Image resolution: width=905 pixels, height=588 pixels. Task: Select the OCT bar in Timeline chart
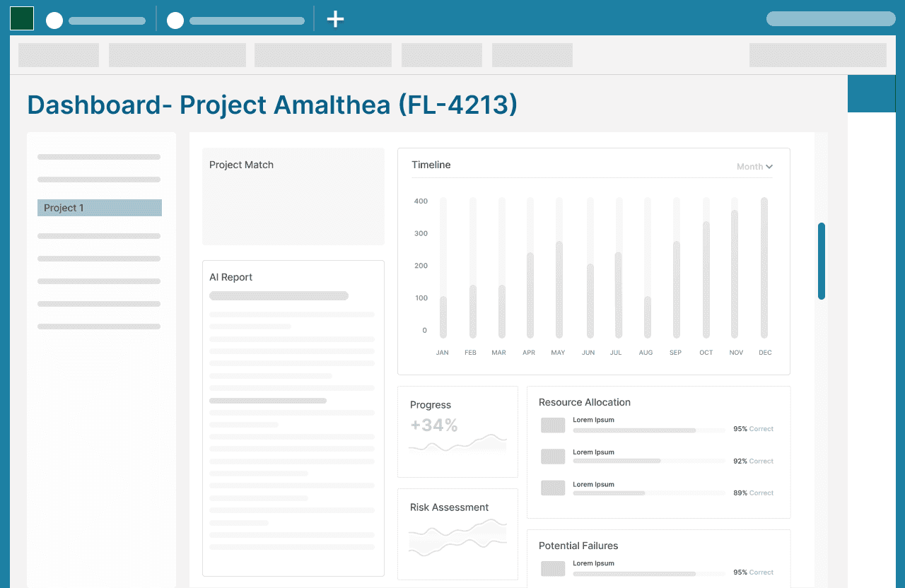point(706,280)
